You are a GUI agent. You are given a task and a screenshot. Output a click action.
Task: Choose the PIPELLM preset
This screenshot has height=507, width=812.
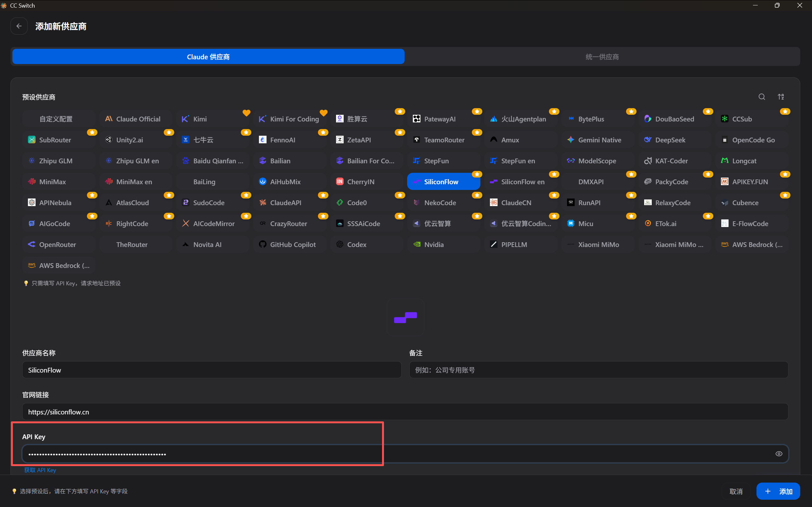coord(521,244)
